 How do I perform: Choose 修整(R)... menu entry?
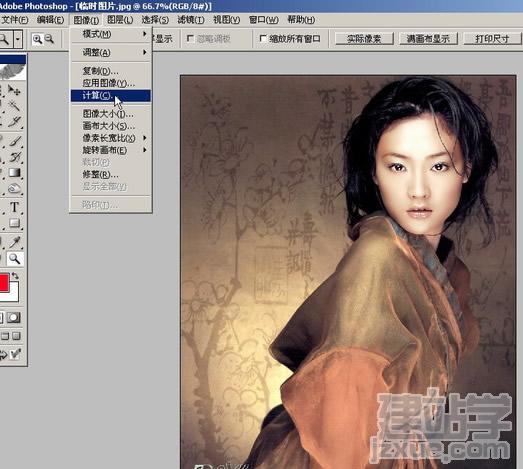click(x=111, y=174)
